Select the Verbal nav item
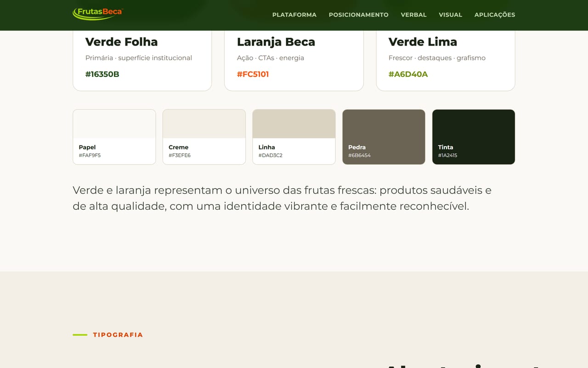 413,15
